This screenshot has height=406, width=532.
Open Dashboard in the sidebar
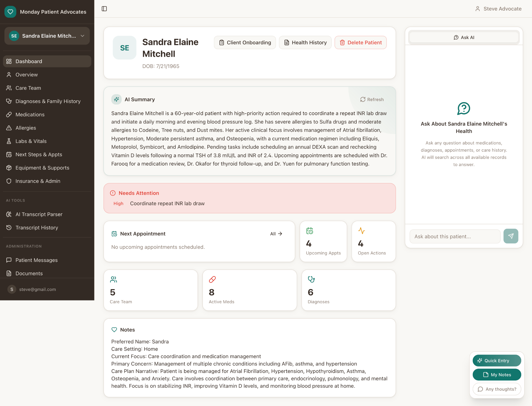[x=47, y=61]
